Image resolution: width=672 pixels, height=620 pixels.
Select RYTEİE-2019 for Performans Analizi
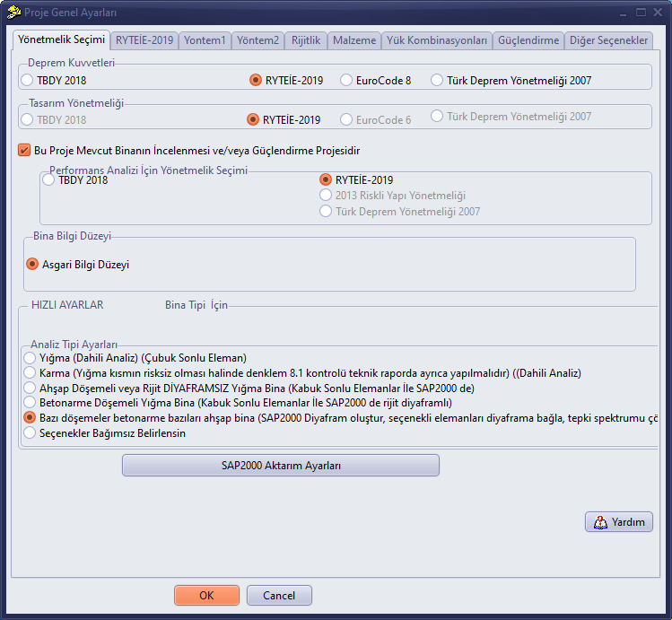[x=356, y=180]
